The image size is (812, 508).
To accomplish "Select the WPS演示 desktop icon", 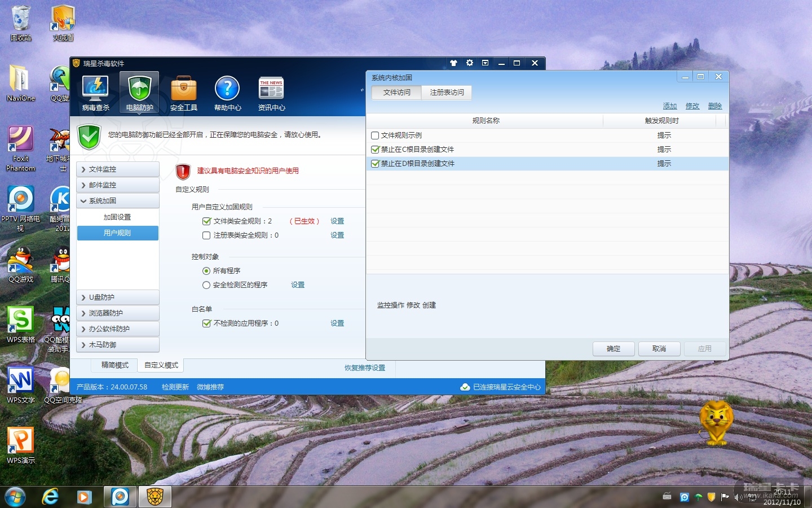I will (x=21, y=446).
